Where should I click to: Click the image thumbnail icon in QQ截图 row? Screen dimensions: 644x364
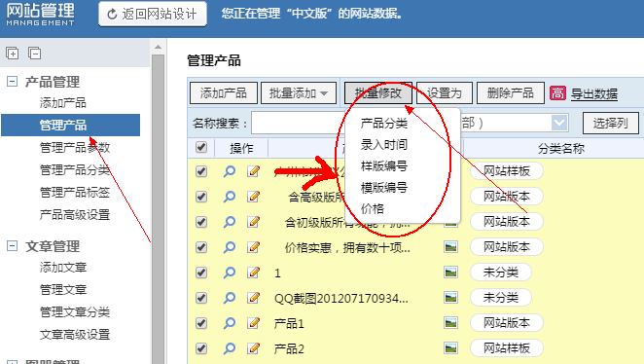pyautogui.click(x=451, y=298)
